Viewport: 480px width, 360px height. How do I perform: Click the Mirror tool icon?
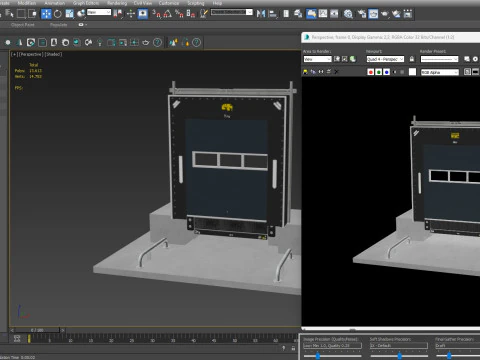click(x=261, y=14)
